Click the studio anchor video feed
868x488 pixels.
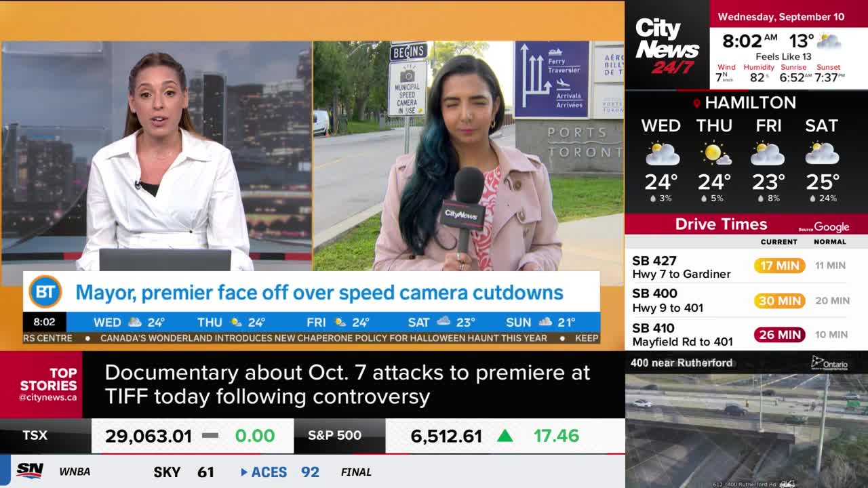[x=157, y=157]
